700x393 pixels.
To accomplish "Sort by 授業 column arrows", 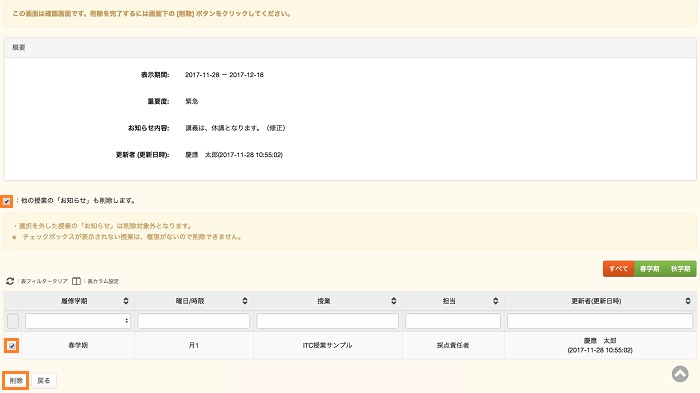I will point(393,301).
